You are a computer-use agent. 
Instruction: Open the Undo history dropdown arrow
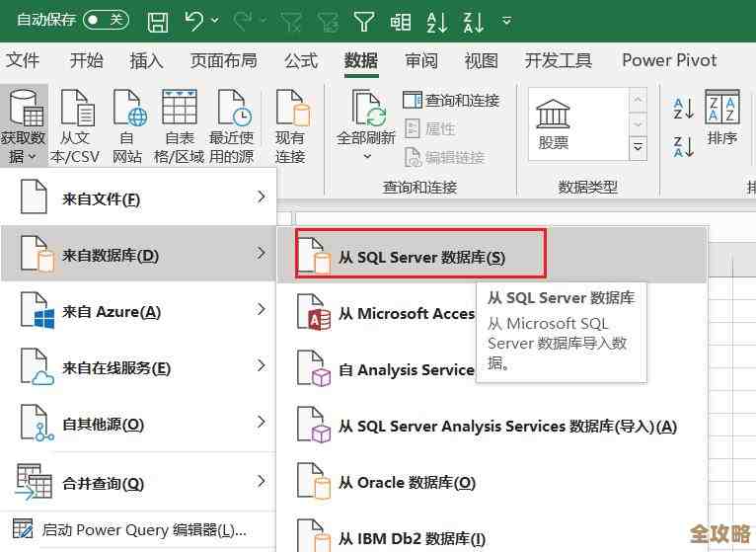click(215, 21)
